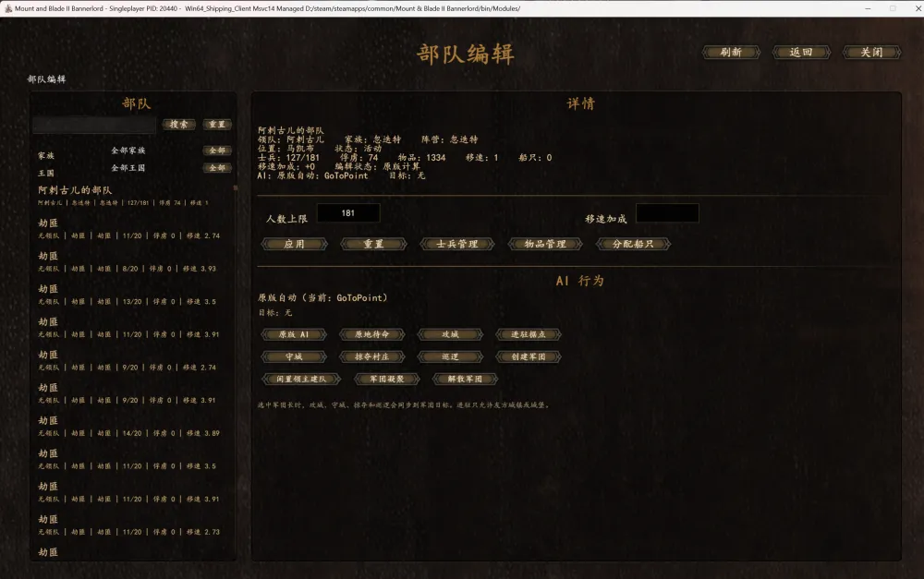The image size is (924, 579).
Task: Click the 士兵: 127/181 detail text
Action: (288, 158)
